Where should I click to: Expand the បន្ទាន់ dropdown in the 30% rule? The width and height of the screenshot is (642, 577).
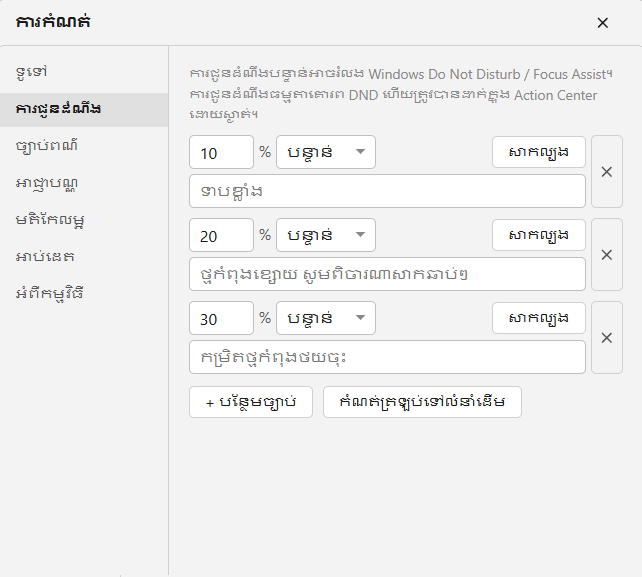click(326, 318)
